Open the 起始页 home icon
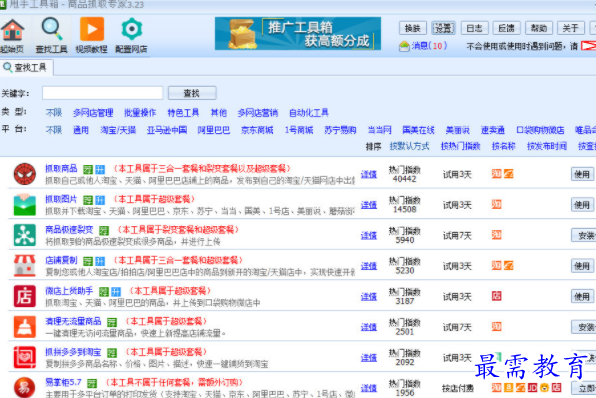596x398 pixels. [x=13, y=35]
